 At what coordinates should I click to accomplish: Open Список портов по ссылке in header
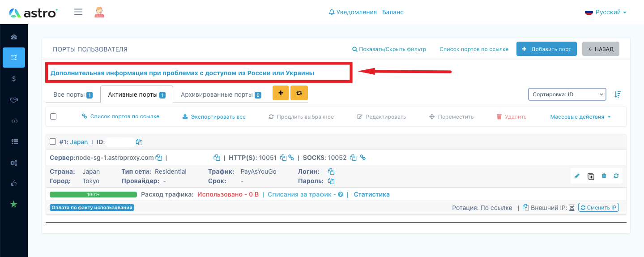(x=474, y=49)
